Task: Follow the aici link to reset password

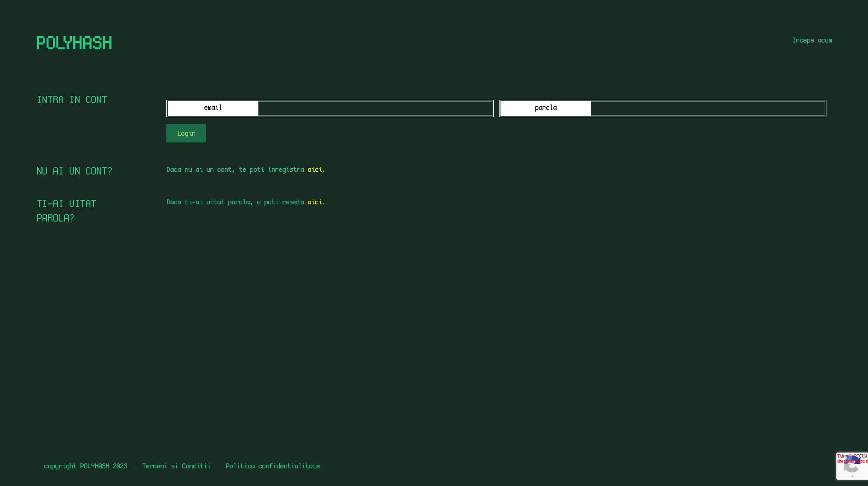Action: click(315, 202)
